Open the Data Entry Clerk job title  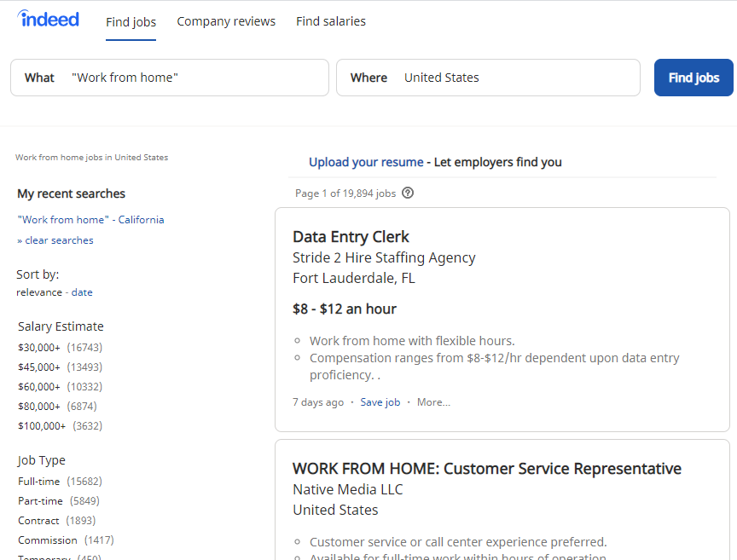coord(351,237)
